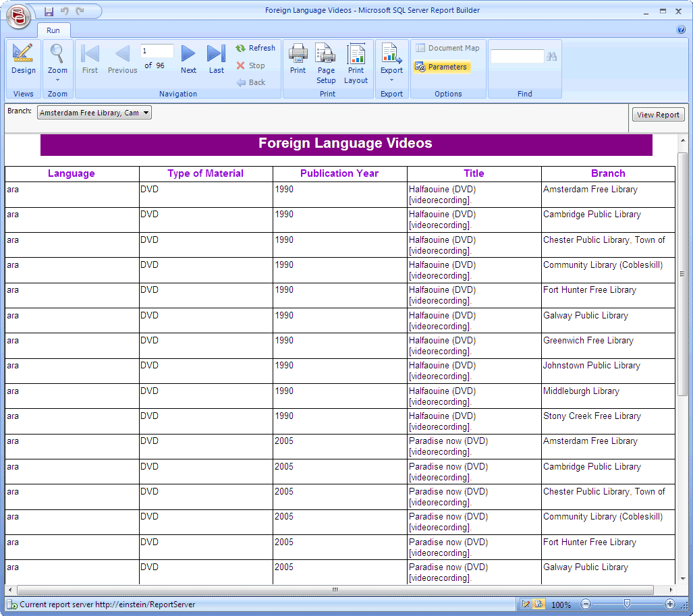Switch to Print Layout view
Viewport: 693px width, 616px height.
coord(356,63)
